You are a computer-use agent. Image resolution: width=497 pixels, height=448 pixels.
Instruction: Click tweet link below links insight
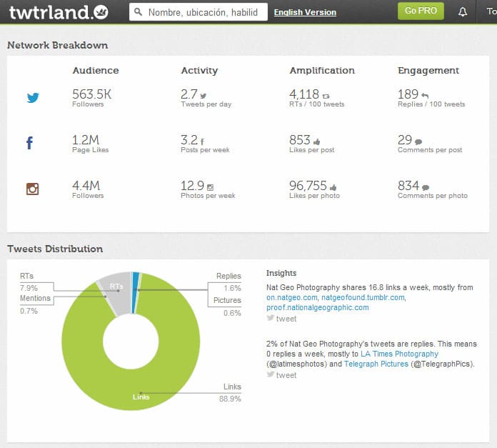[286, 319]
